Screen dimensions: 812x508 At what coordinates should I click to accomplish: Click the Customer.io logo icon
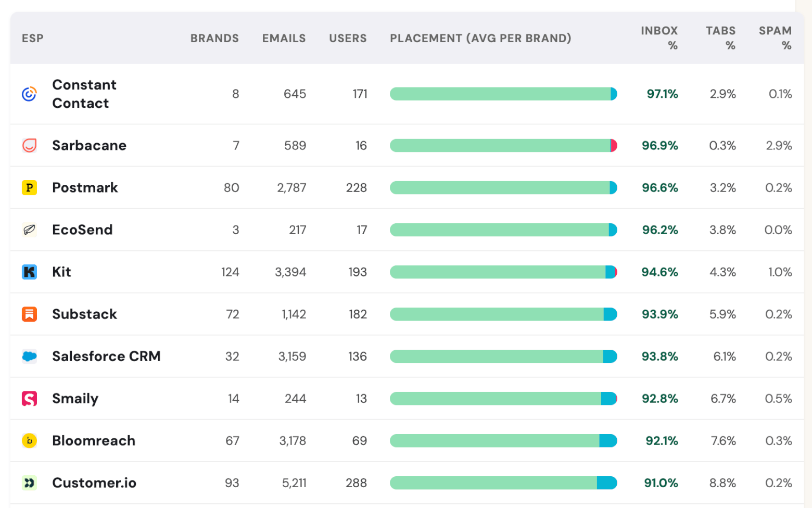(x=29, y=482)
